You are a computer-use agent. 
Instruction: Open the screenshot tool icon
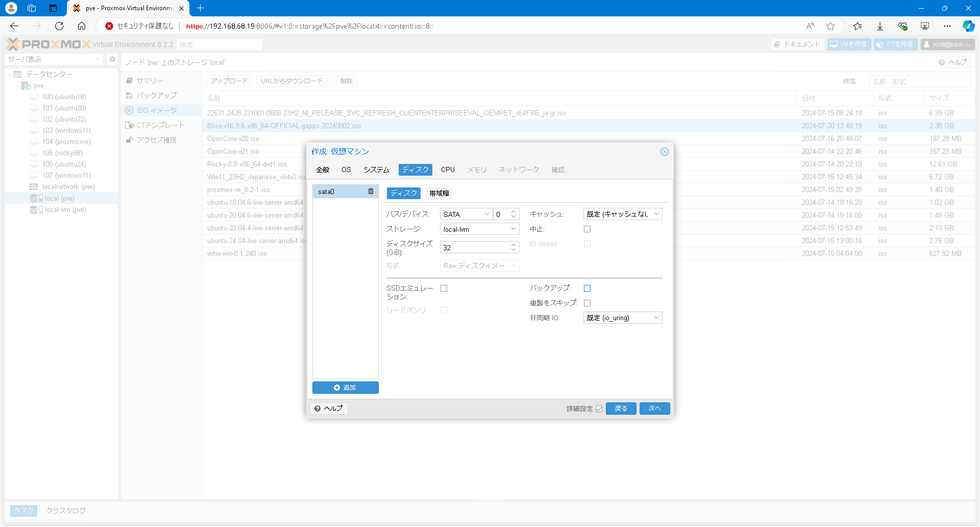tap(925, 26)
